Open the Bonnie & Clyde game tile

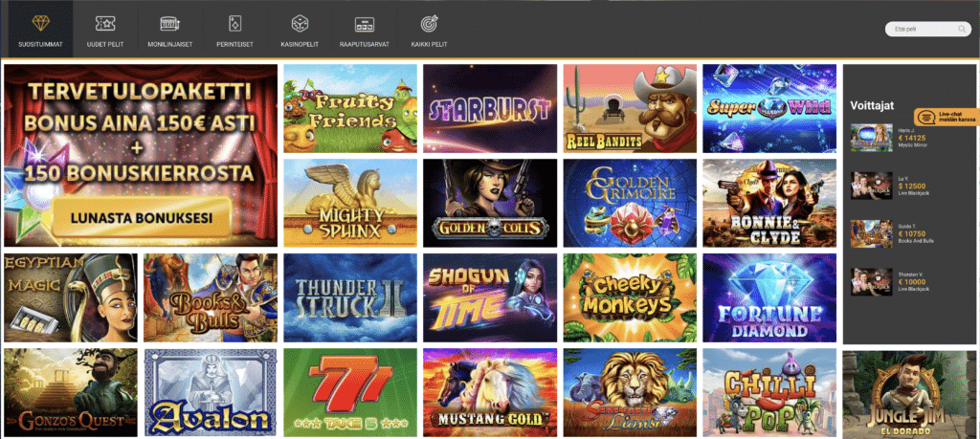click(x=769, y=203)
